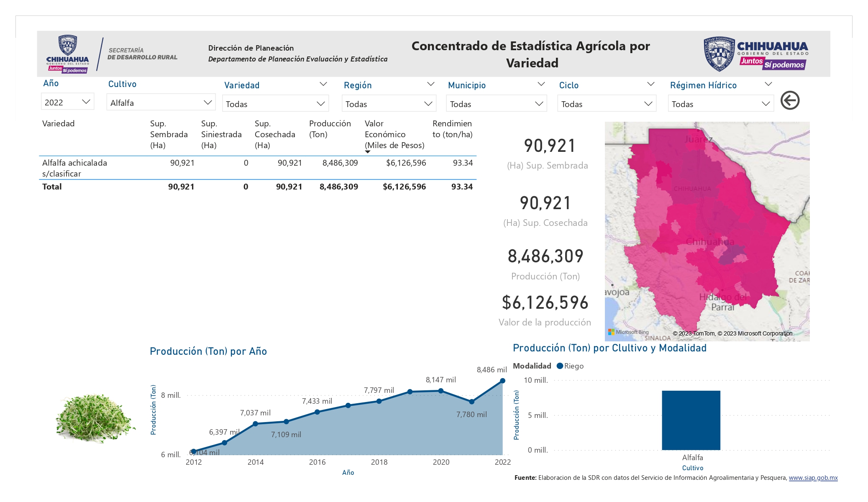Viewport: 868px width, 502px height.
Task: Click the 2013 data point with 6,397 mil
Action: coord(225,443)
